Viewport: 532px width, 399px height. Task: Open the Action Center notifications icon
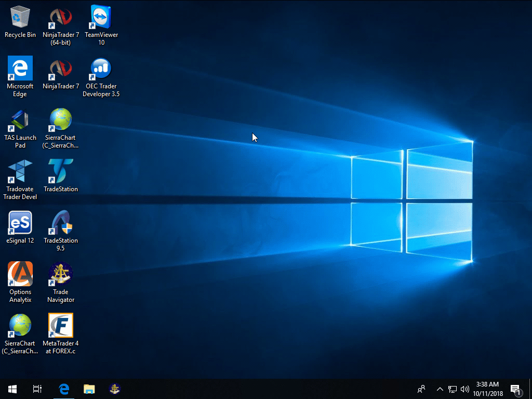[x=516, y=390]
